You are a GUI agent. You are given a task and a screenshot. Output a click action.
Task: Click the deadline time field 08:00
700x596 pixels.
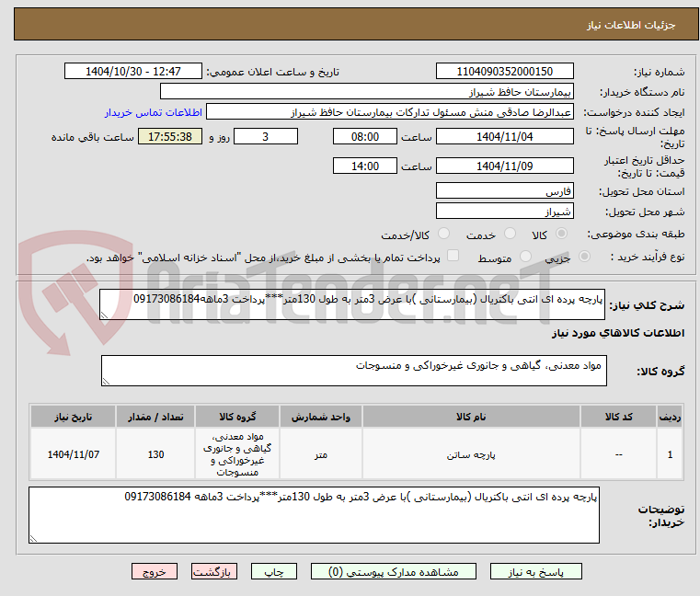tap(365, 137)
